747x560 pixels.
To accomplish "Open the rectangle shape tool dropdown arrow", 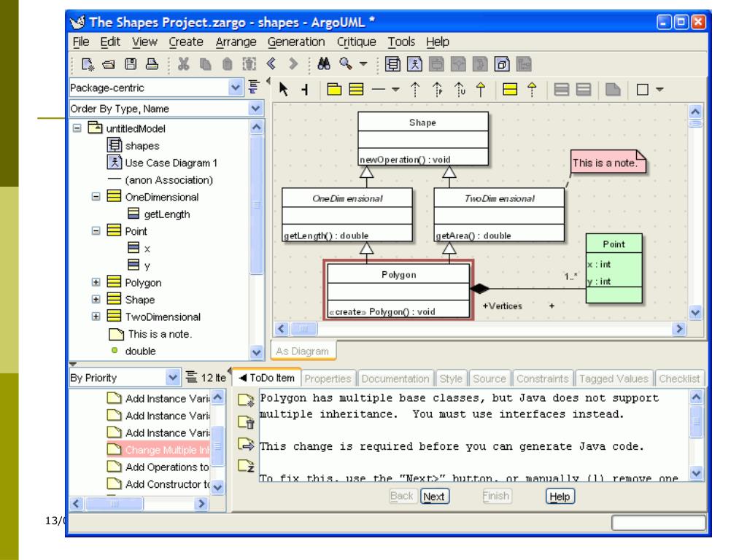I will pyautogui.click(x=659, y=89).
